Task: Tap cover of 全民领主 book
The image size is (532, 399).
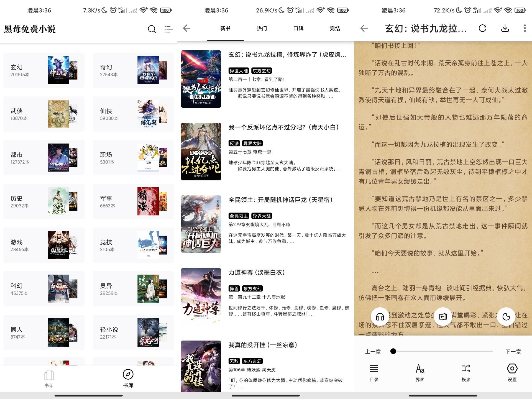Action: [x=201, y=224]
